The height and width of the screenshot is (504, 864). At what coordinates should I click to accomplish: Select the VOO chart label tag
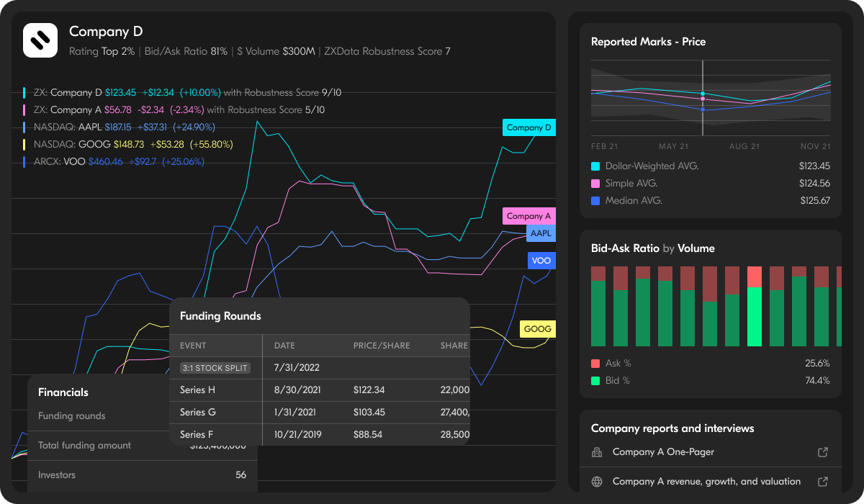coord(541,261)
